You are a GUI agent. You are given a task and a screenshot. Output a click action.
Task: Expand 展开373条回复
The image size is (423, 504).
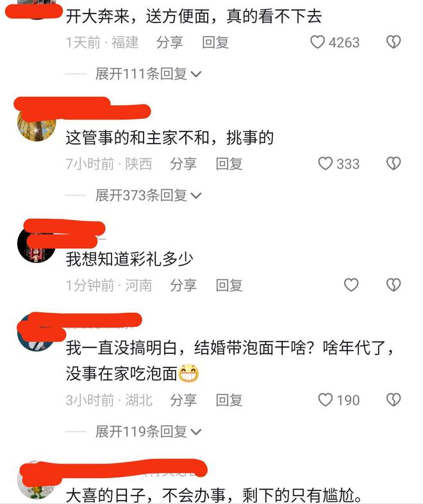(x=149, y=196)
